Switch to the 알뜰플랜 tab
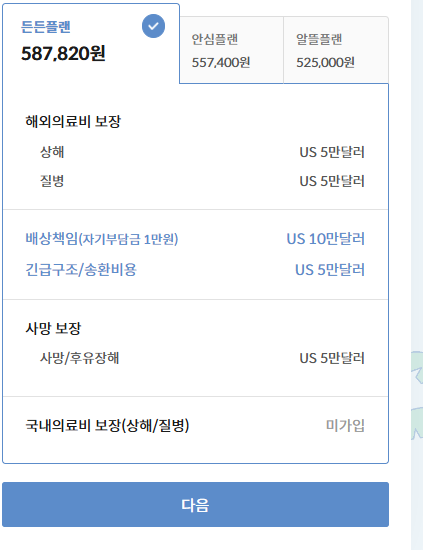Screen dimensions: 423x550 336,50
